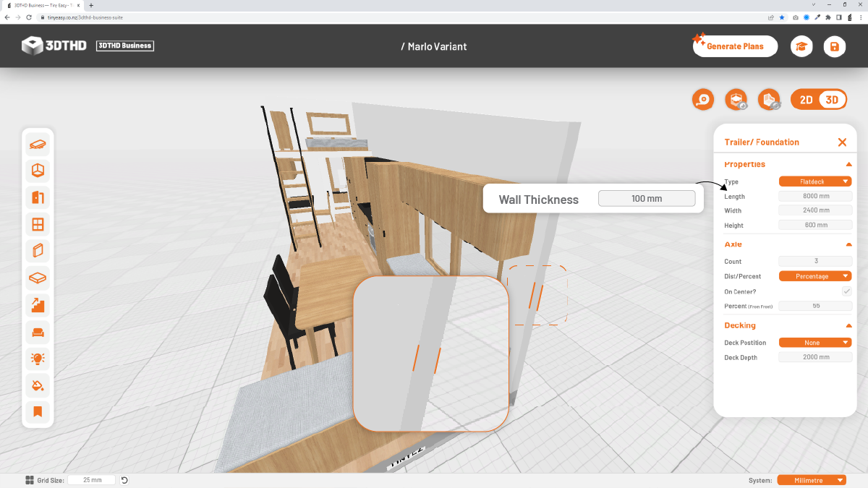The image size is (868, 488).
Task: Click the 3DTHD Business badge
Action: [x=125, y=46]
